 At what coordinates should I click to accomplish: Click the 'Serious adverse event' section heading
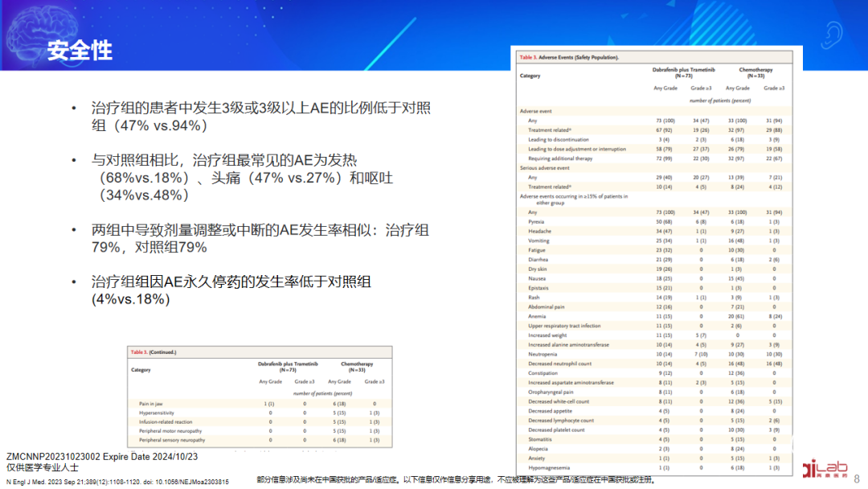coord(544,168)
